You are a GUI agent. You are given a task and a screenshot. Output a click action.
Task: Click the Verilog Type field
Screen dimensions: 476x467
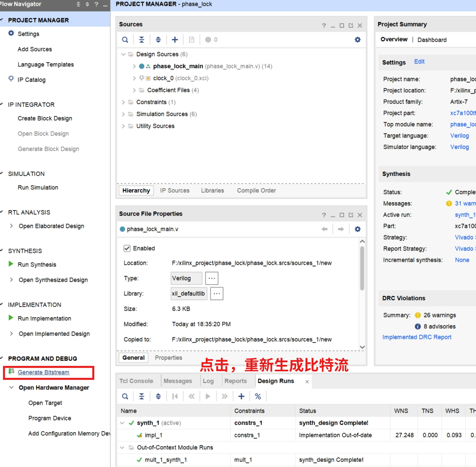point(187,278)
